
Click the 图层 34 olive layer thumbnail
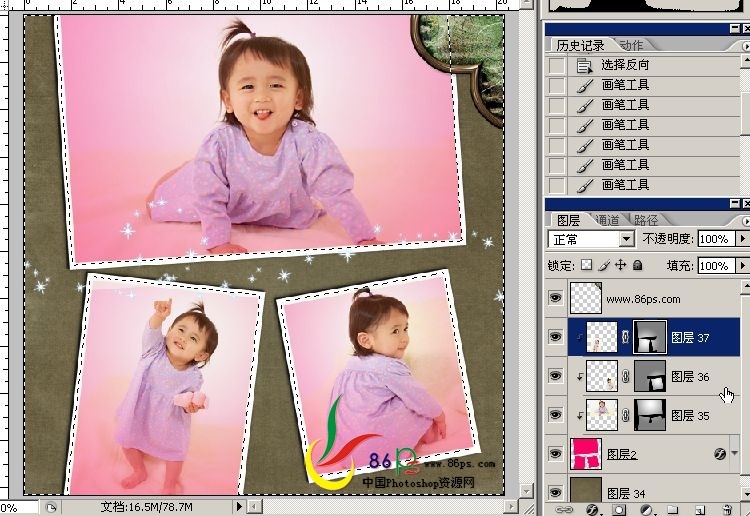[586, 489]
